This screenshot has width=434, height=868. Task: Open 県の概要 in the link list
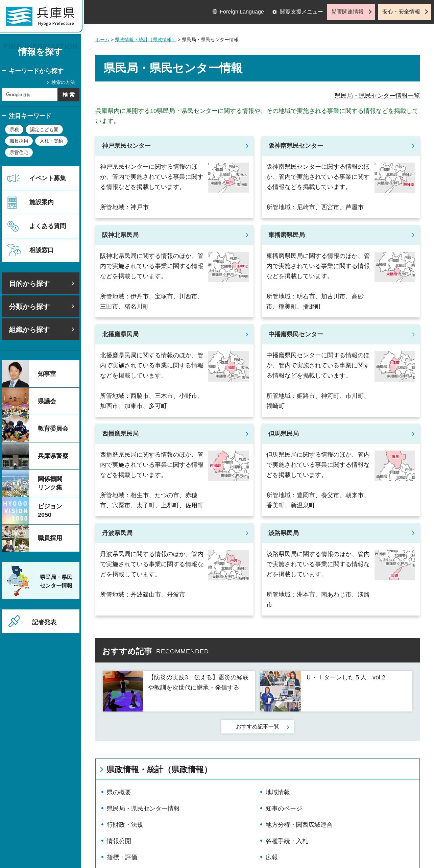[x=119, y=792]
